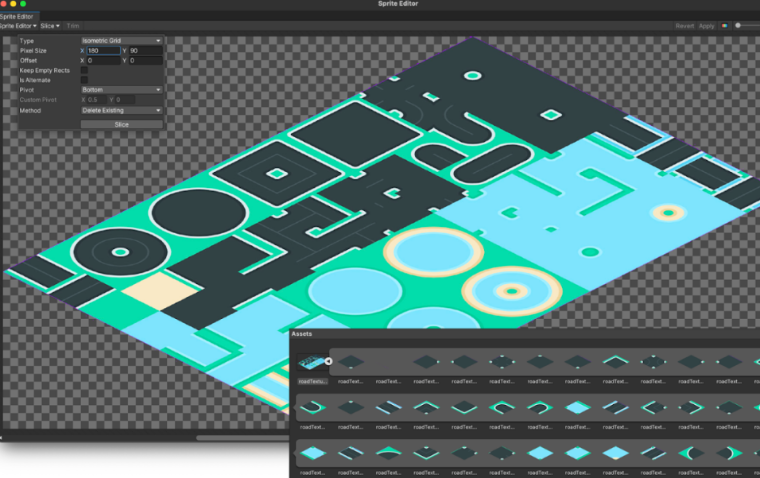Click the Pixel Size label

33,50
